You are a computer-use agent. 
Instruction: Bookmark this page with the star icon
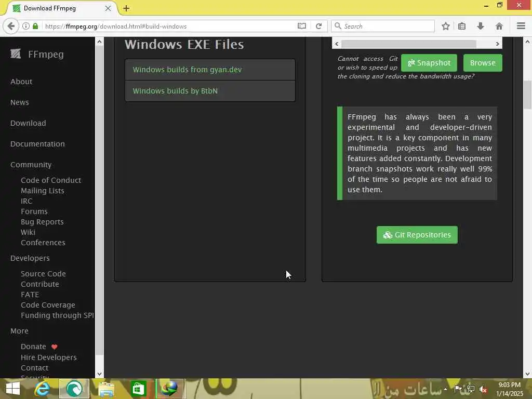pos(445,26)
